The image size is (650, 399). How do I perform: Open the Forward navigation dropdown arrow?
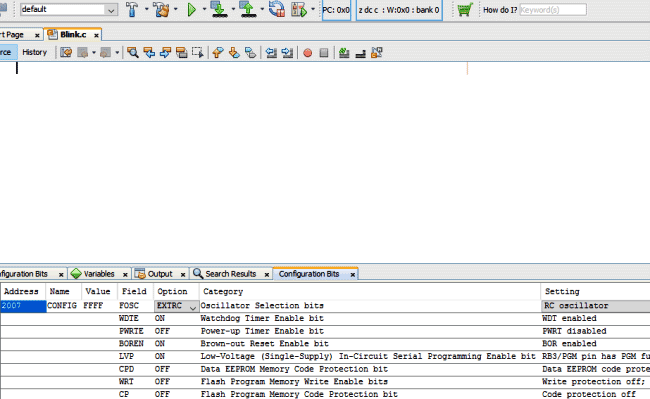pyautogui.click(x=117, y=53)
